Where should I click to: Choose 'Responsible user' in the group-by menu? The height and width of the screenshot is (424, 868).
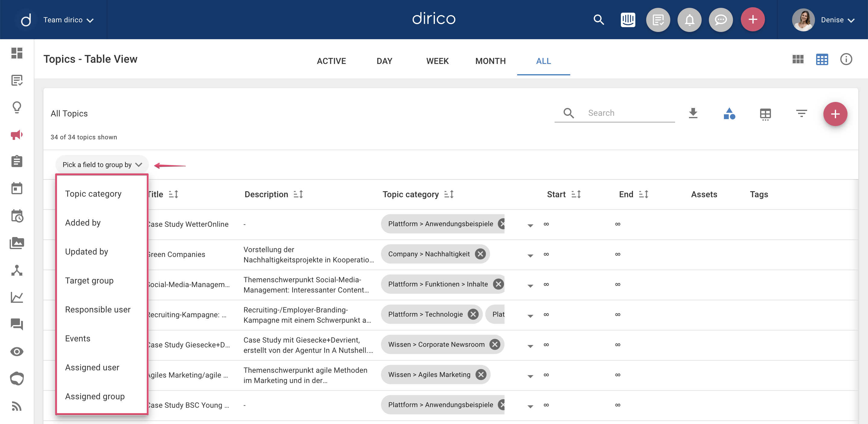(x=102, y=310)
